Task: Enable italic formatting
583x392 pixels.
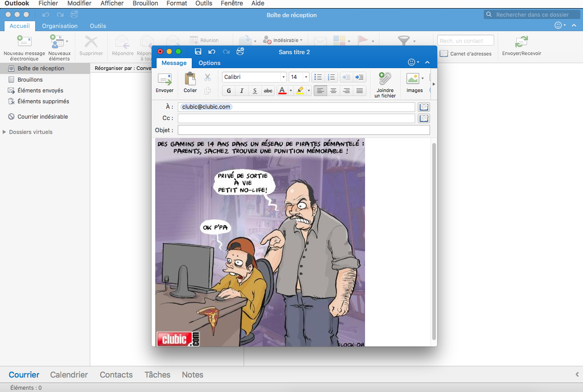Action: click(241, 91)
